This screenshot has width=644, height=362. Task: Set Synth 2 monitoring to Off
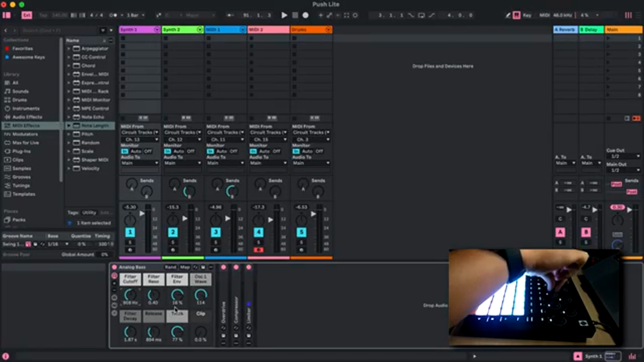click(190, 151)
